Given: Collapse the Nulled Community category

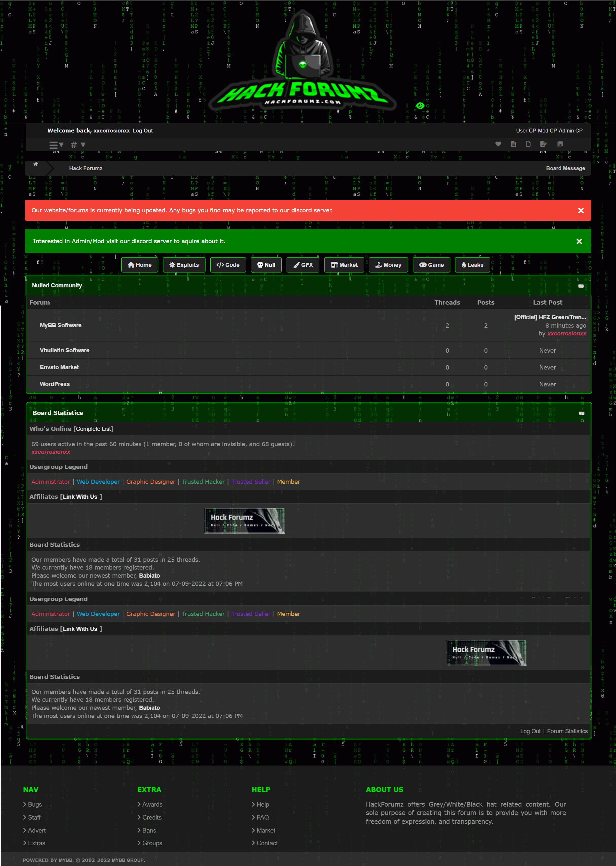Looking at the screenshot, I should (x=580, y=286).
